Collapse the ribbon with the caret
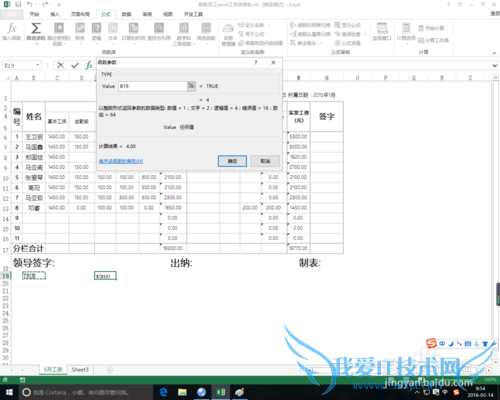Image resolution: width=500 pixels, height=400 pixels. coord(494,53)
